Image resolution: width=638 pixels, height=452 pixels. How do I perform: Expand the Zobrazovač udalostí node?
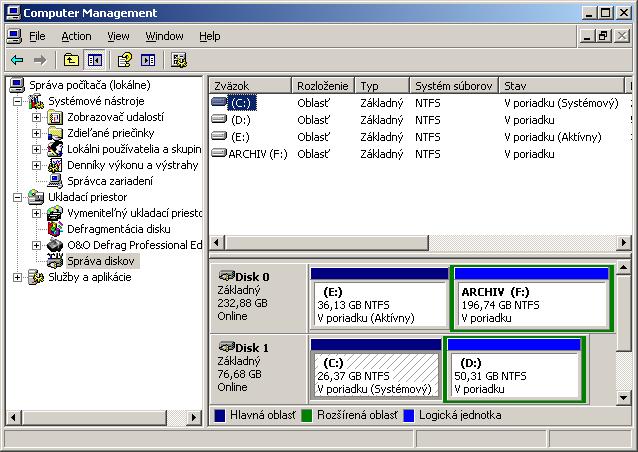click(x=37, y=118)
